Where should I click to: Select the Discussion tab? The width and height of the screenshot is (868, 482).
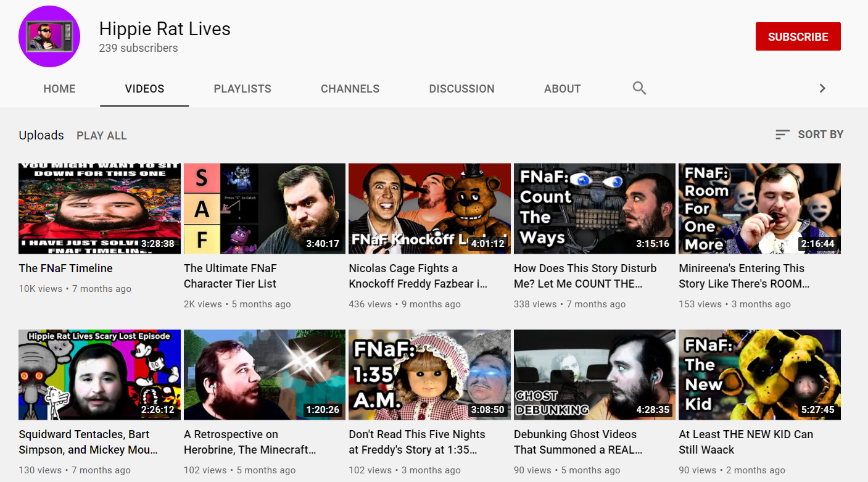(461, 89)
